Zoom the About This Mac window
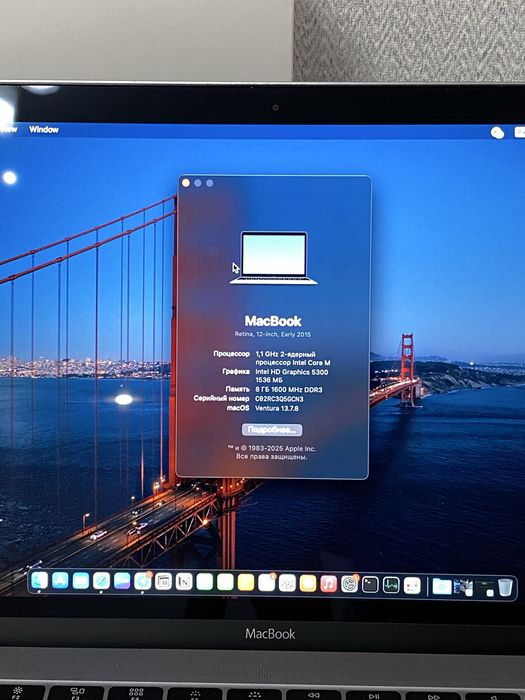Screen dimensions: 525x700 point(209,183)
